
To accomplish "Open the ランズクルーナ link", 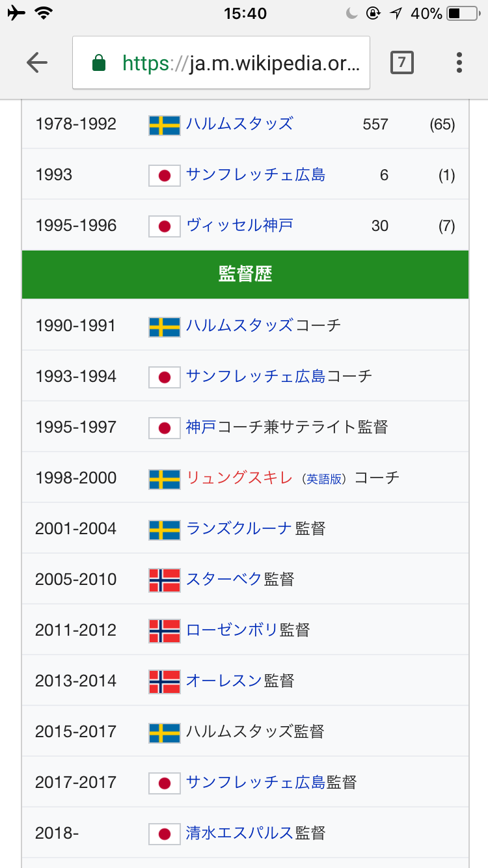I will pos(239,528).
